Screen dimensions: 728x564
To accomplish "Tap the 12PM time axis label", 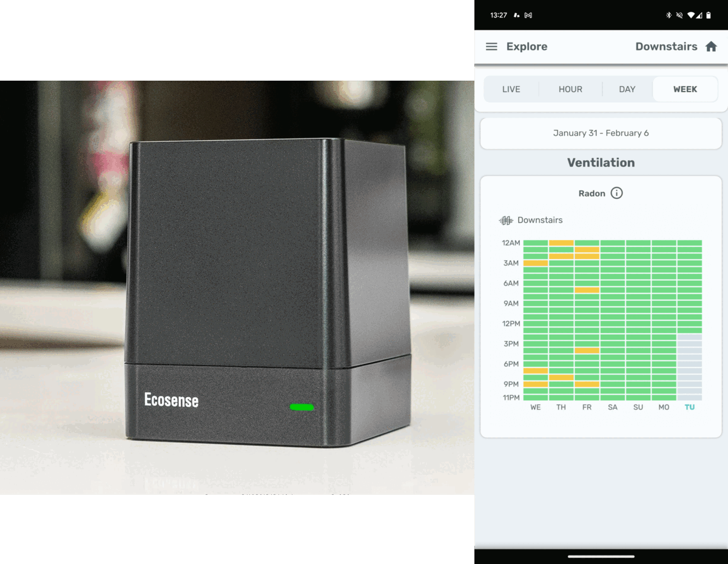I will click(511, 324).
